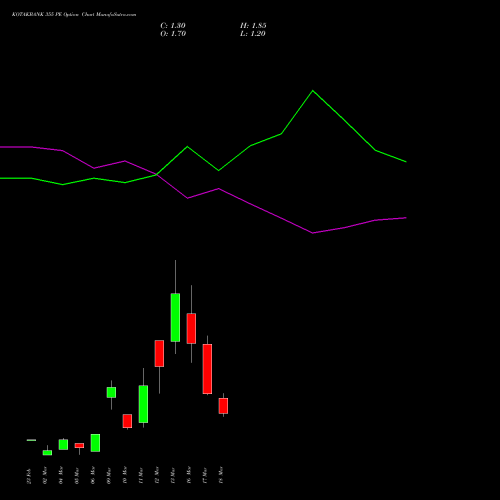Select the 16 Mar date label

(x=189, y=476)
